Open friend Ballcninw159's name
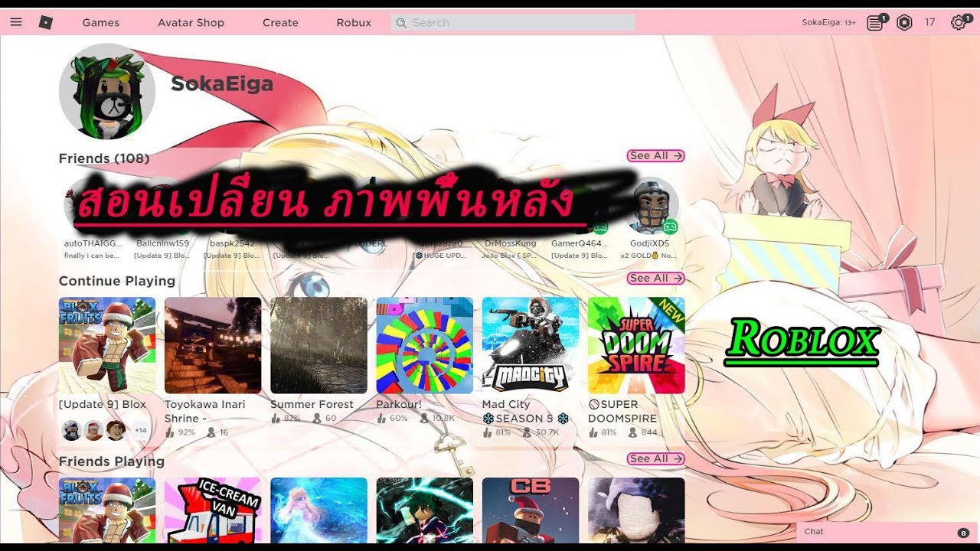Image resolution: width=980 pixels, height=551 pixels. pyautogui.click(x=162, y=243)
